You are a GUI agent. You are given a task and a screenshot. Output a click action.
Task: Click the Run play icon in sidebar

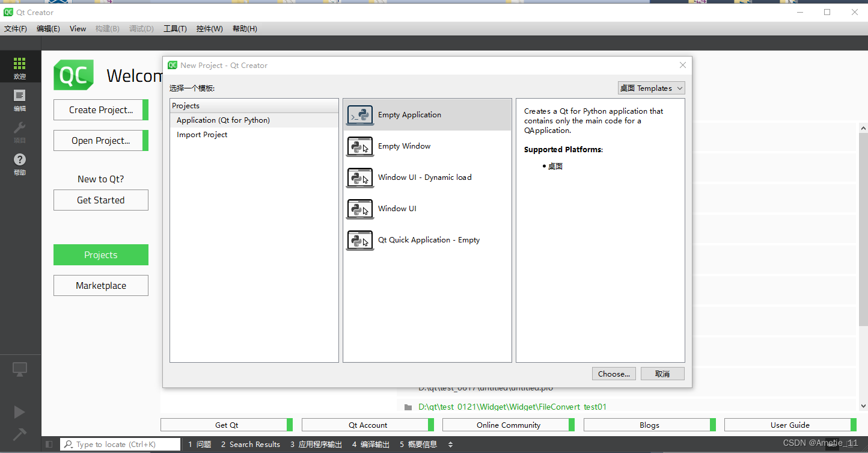click(19, 412)
